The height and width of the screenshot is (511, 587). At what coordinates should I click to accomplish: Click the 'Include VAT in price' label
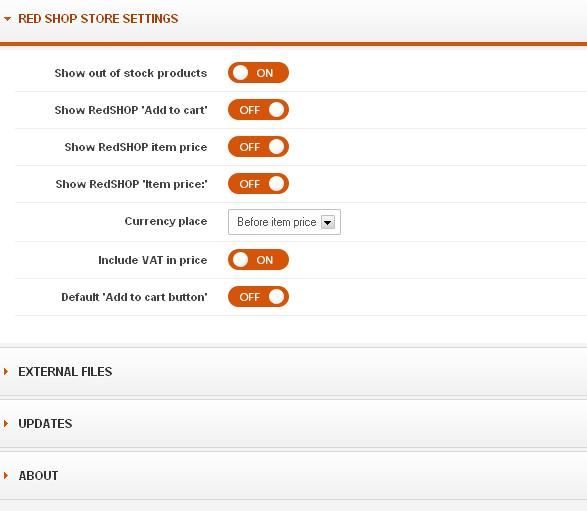click(x=152, y=260)
